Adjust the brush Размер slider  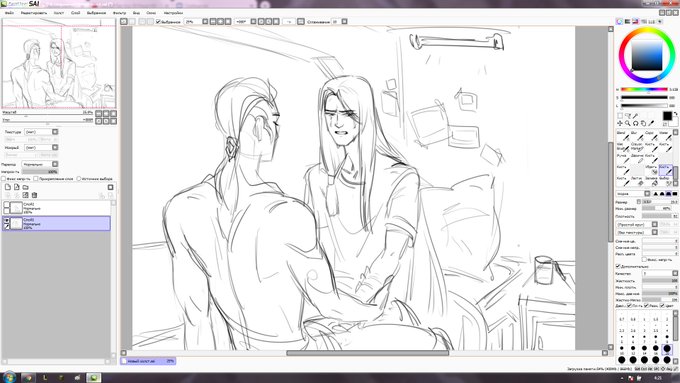coord(660,202)
